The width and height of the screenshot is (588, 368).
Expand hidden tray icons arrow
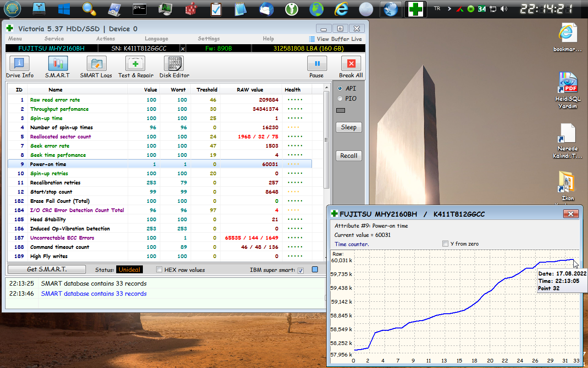pos(449,9)
